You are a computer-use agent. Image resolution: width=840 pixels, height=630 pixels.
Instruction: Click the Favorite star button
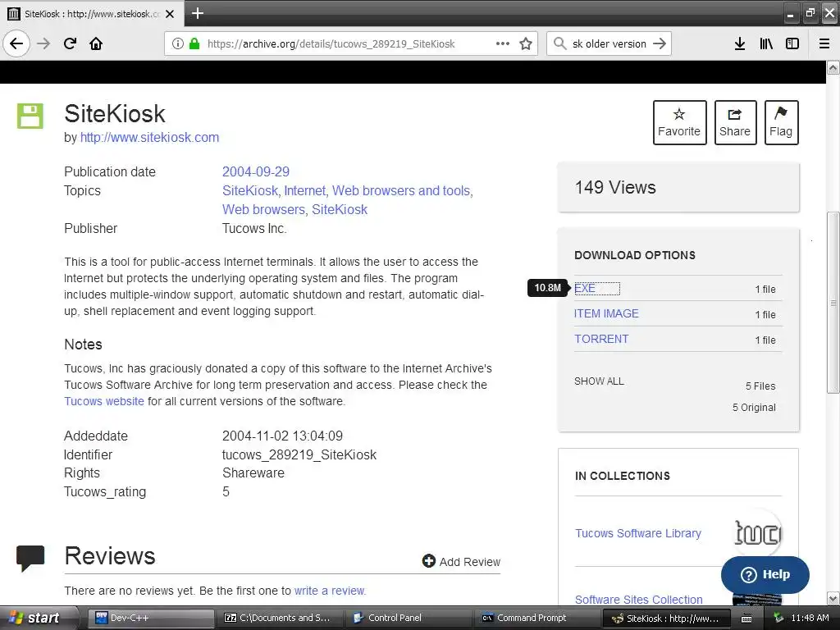point(679,122)
